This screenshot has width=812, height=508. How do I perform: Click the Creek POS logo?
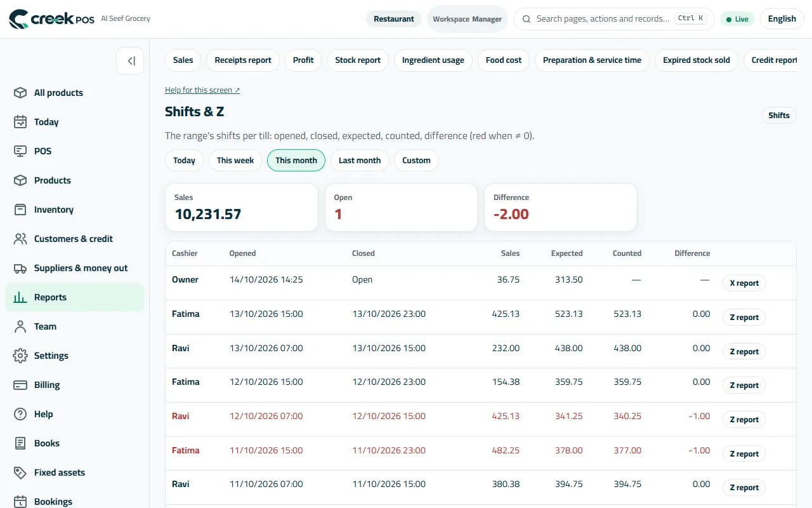[51, 19]
